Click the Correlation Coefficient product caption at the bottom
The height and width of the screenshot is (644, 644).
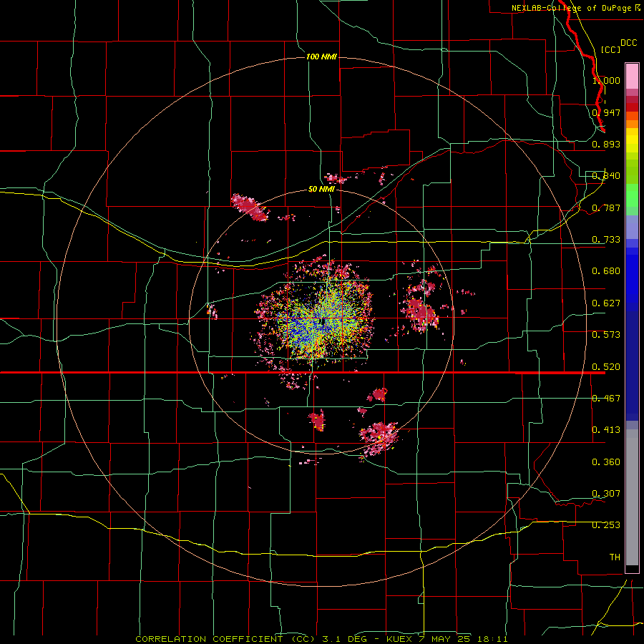pos(321,639)
